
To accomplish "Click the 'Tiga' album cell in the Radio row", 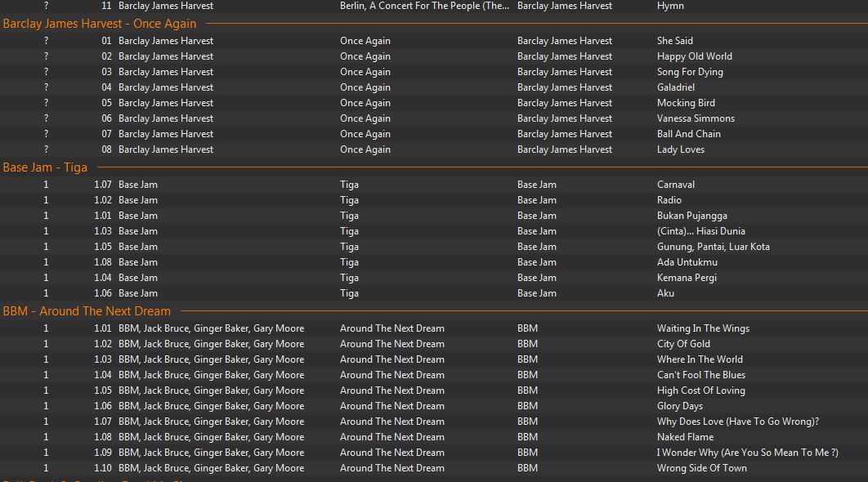I will pos(349,200).
